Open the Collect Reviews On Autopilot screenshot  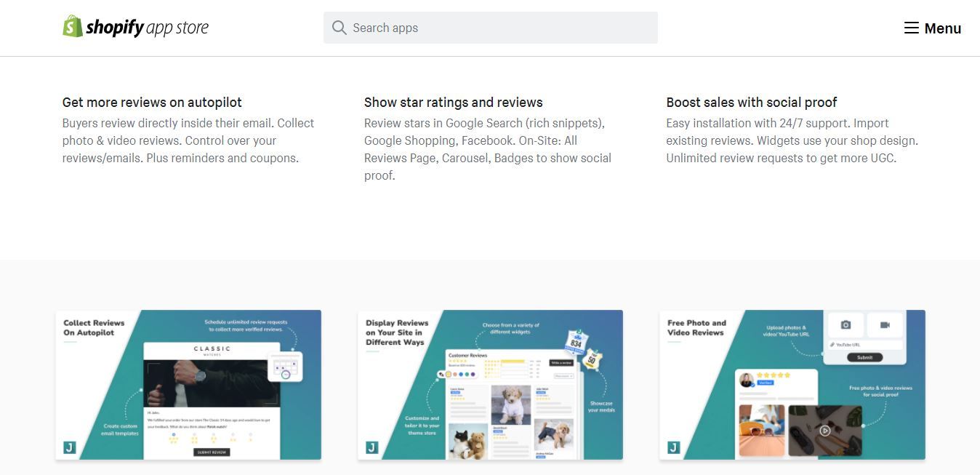pos(188,385)
